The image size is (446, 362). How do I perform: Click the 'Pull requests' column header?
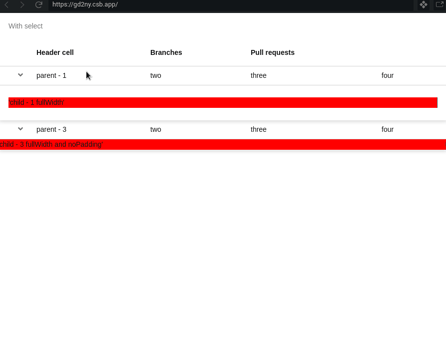click(x=272, y=52)
